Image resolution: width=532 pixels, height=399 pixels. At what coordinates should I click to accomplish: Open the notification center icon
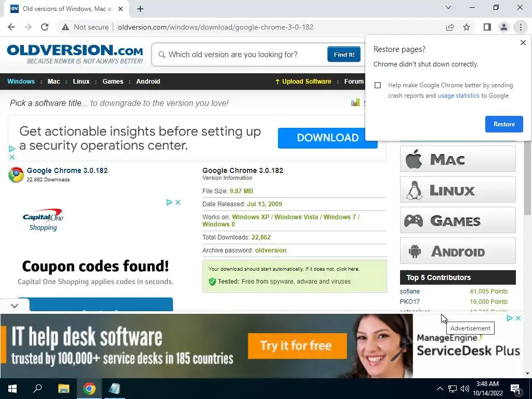515,389
